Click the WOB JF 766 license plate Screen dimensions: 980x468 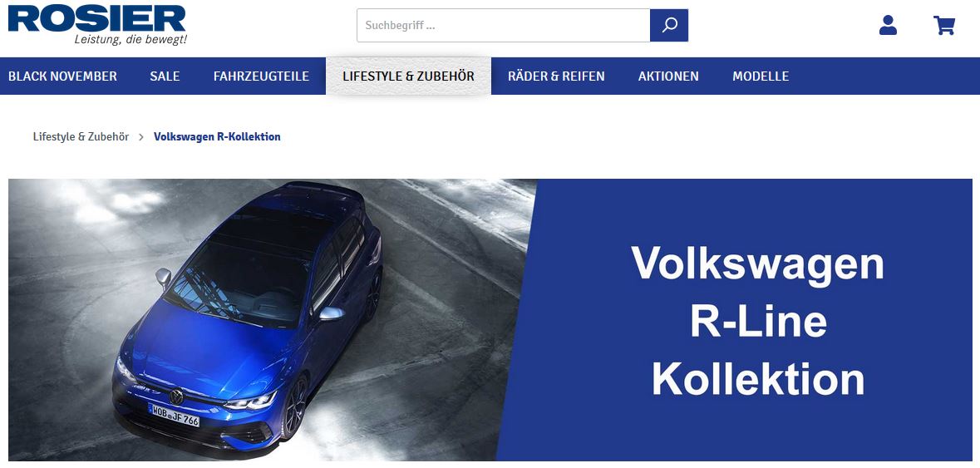pyautogui.click(x=174, y=415)
